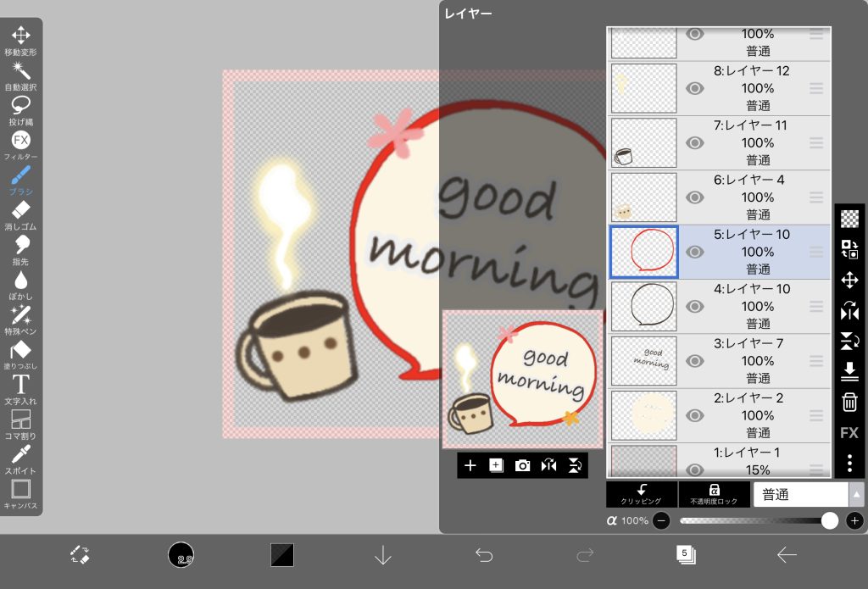Hide layer 3: レイヤー 7
Screen dimensions: 868x589
pyautogui.click(x=695, y=361)
